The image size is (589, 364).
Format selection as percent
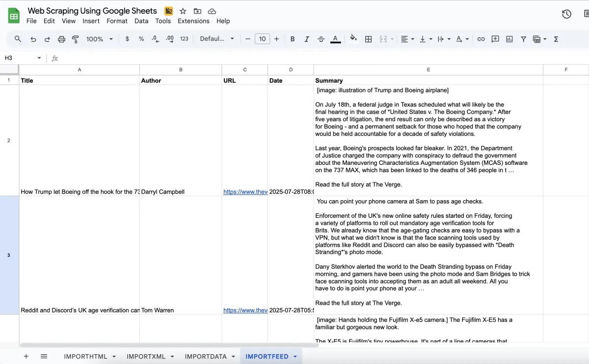(141, 39)
